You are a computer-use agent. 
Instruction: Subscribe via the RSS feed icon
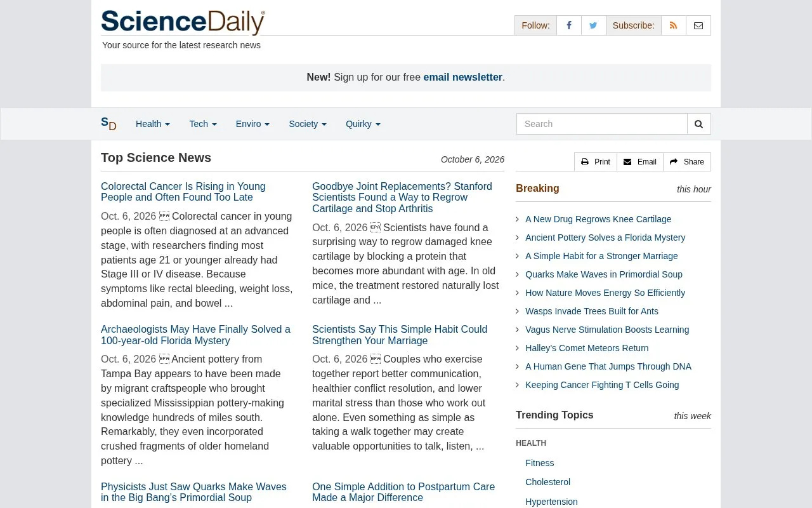[673, 25]
